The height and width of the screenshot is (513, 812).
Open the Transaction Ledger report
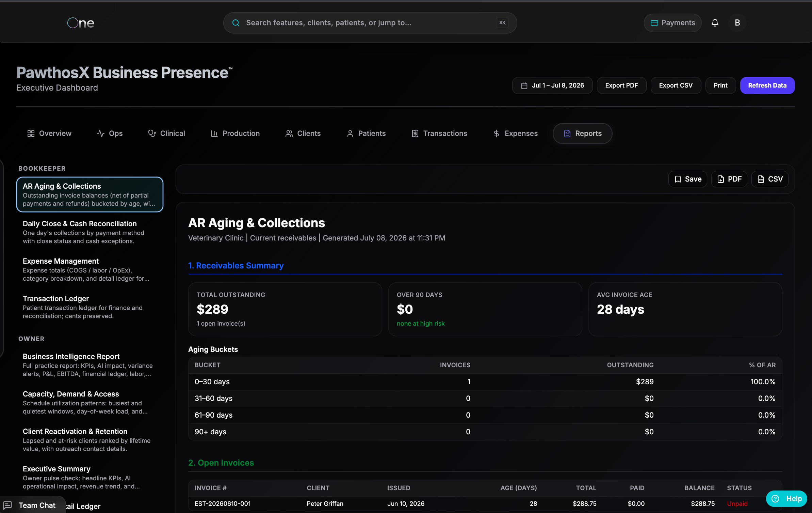pos(90,307)
